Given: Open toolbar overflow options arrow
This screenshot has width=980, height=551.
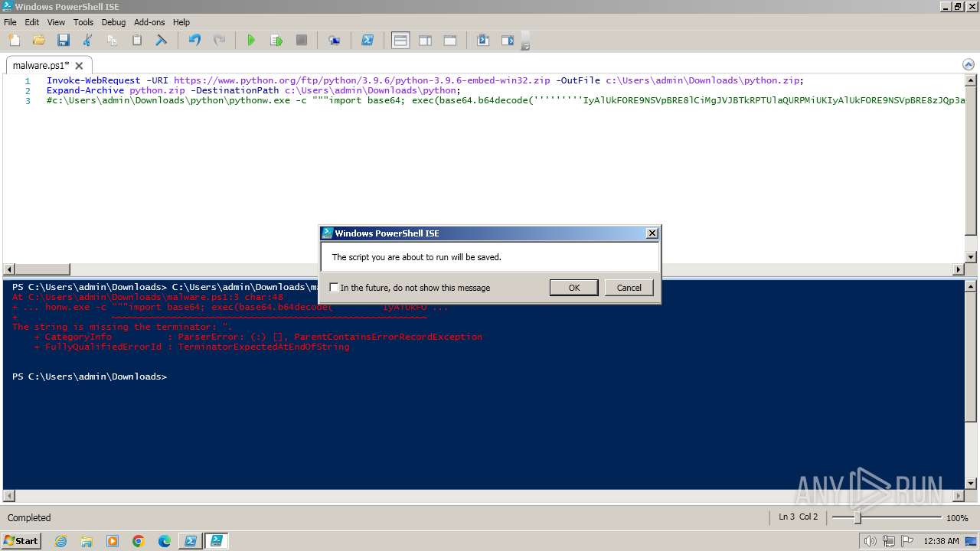Looking at the screenshot, I should pyautogui.click(x=525, y=46).
